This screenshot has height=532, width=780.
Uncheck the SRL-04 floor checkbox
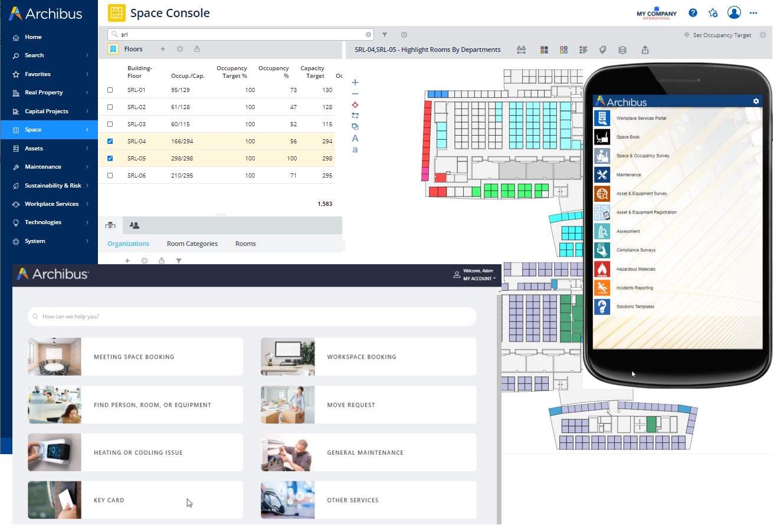[x=110, y=142]
